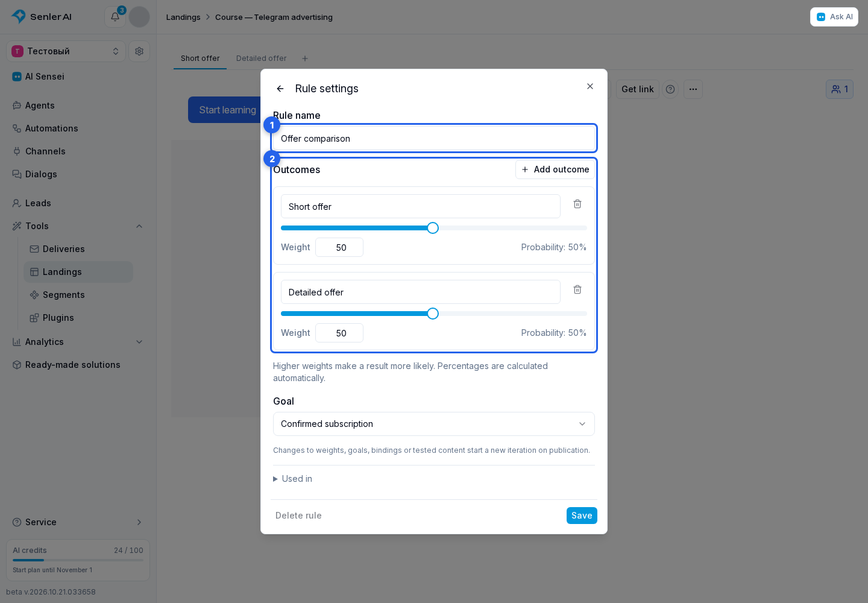Open Channels in the sidebar
Image resolution: width=868 pixels, height=603 pixels.
click(x=78, y=151)
